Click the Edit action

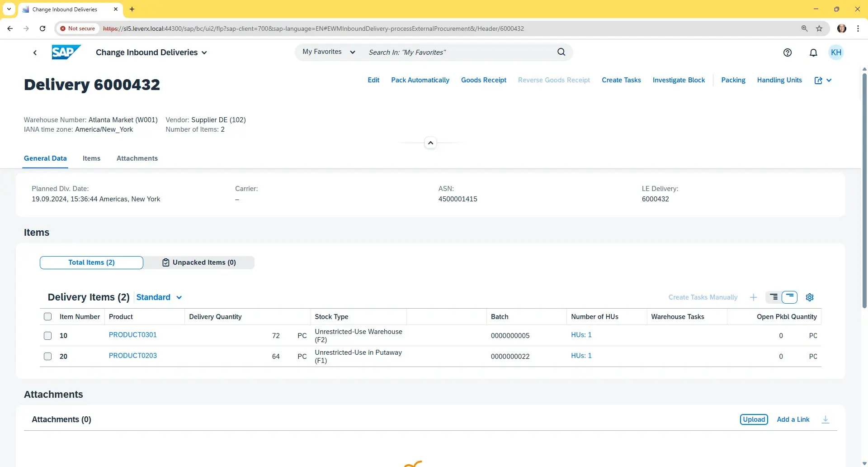coord(373,80)
